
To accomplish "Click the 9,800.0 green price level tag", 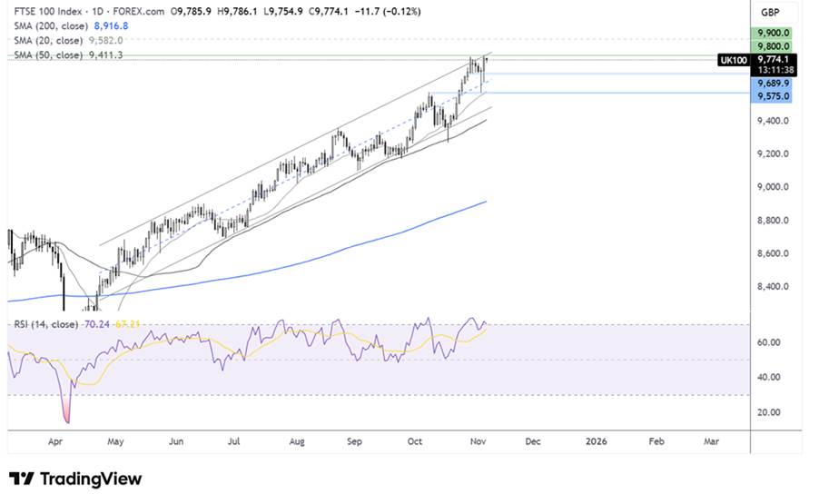I will click(772, 44).
